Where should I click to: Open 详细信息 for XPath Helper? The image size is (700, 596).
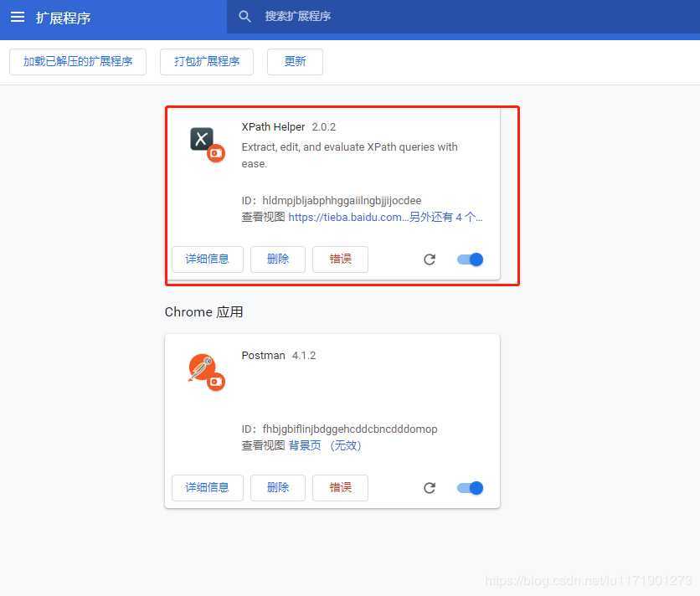[207, 259]
